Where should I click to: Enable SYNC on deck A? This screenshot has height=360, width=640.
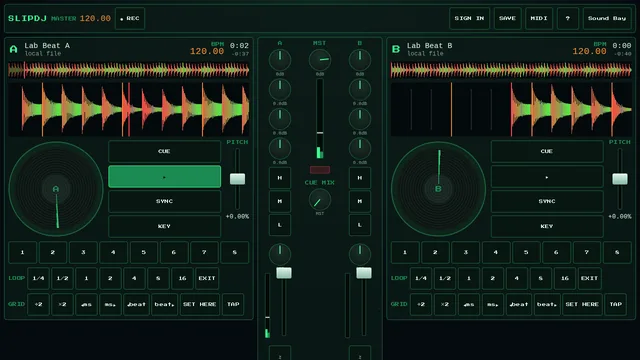point(164,201)
